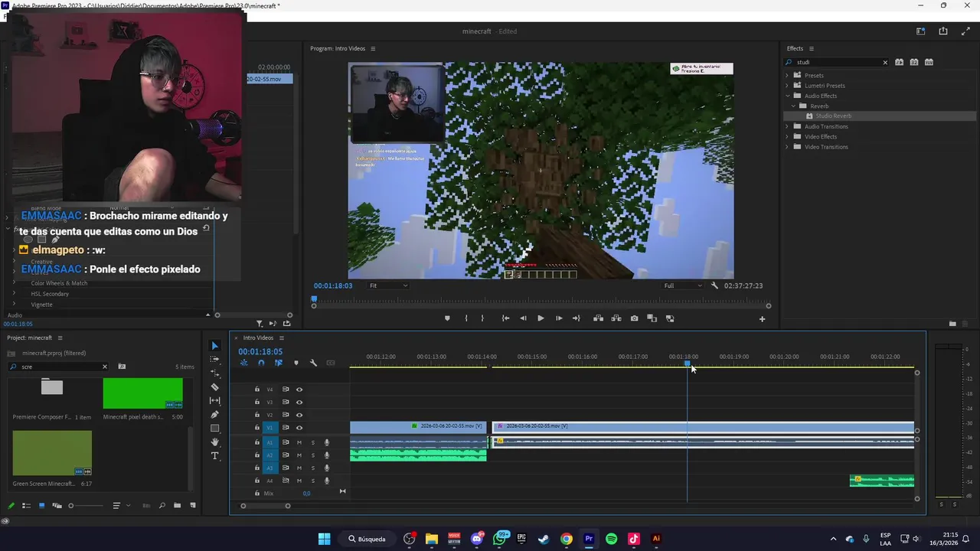Collapse the Reverb folder

tap(793, 106)
